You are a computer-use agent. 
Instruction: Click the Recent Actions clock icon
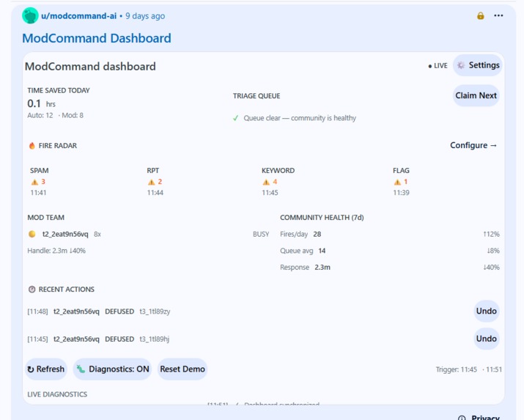pyautogui.click(x=32, y=290)
